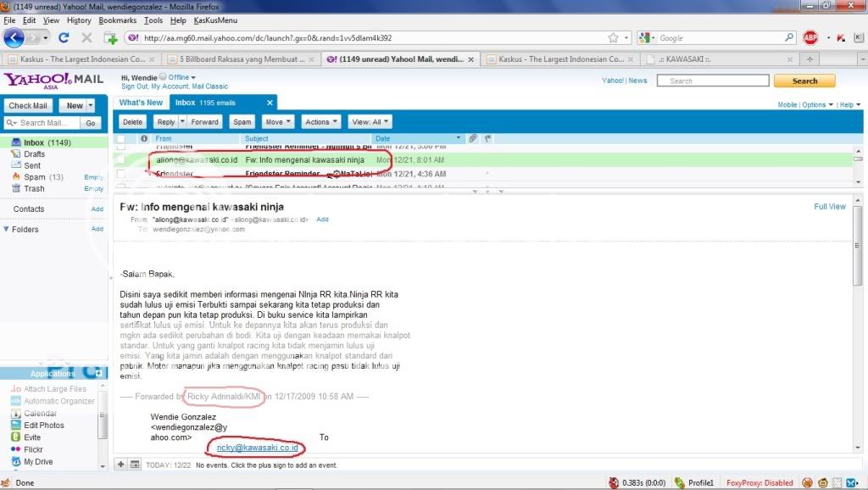Click the Google search magnifier icon

(x=789, y=37)
